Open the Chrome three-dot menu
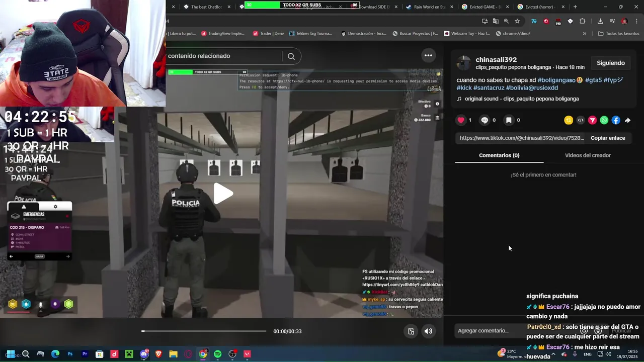The height and width of the screenshot is (362, 644). click(636, 21)
